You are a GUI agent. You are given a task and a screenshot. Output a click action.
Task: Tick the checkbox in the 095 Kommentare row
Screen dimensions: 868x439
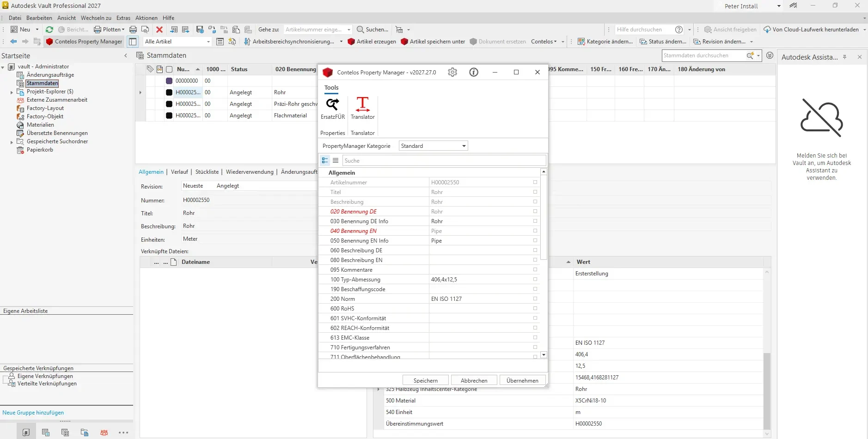click(535, 269)
